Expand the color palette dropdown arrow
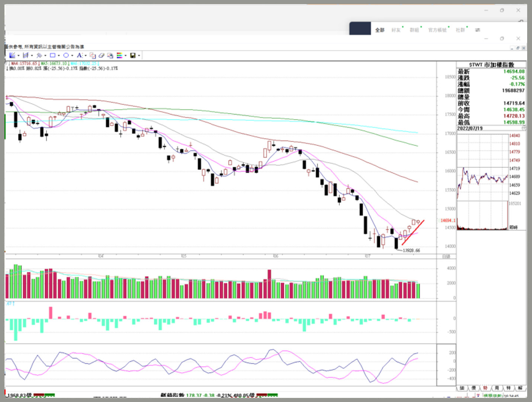The image size is (532, 402). coord(126,56)
